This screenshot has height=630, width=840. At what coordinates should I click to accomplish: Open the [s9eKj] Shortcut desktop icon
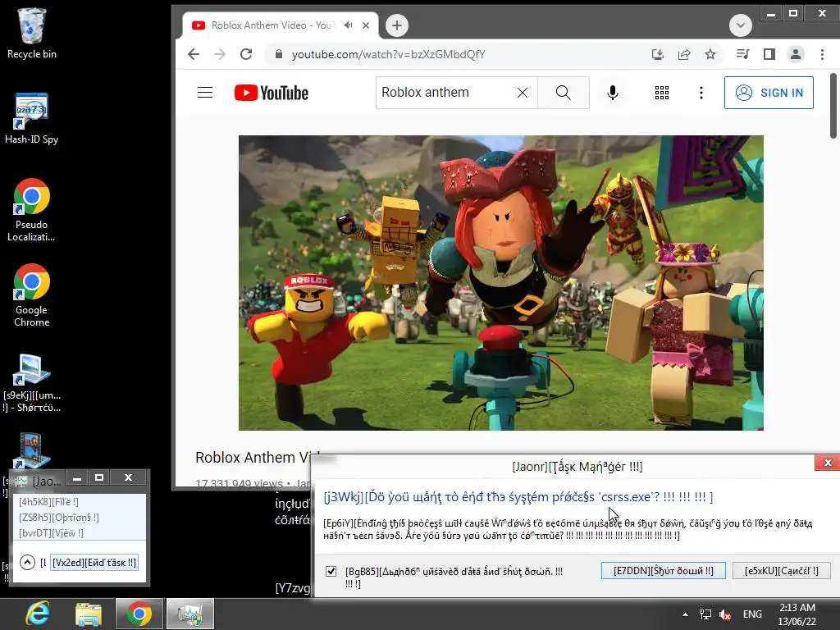32,383
